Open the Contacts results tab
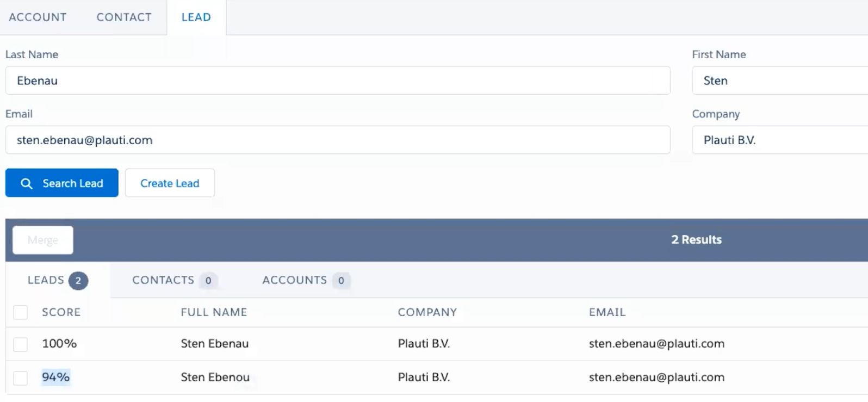This screenshot has width=868, height=402. [x=175, y=280]
